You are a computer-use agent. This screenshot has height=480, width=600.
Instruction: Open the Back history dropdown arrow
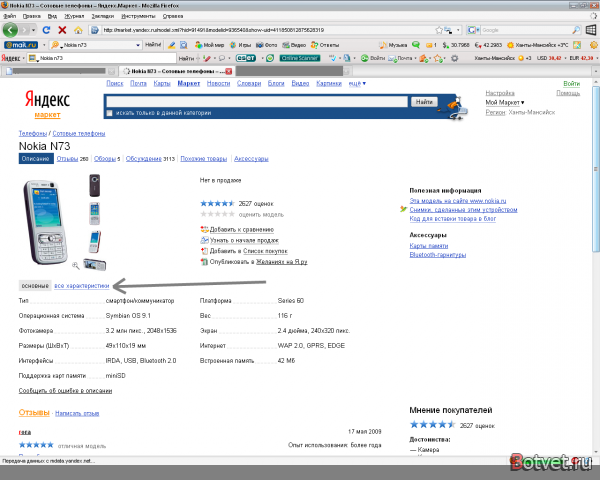tap(34, 30)
